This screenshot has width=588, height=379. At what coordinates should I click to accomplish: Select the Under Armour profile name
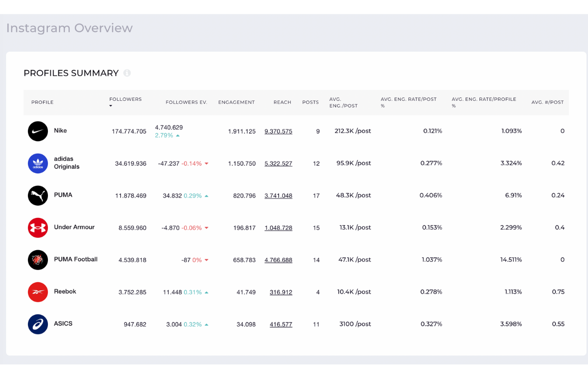[x=74, y=227]
